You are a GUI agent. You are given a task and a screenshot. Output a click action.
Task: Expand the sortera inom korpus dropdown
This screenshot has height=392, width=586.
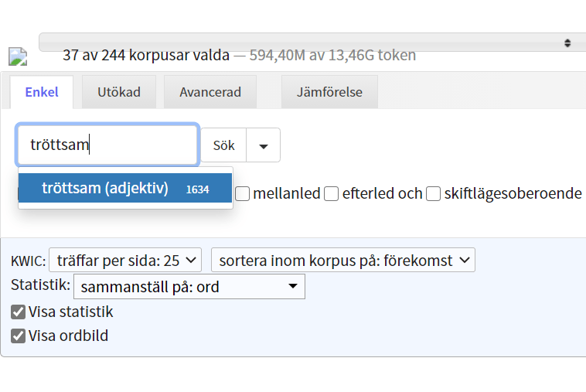342,260
